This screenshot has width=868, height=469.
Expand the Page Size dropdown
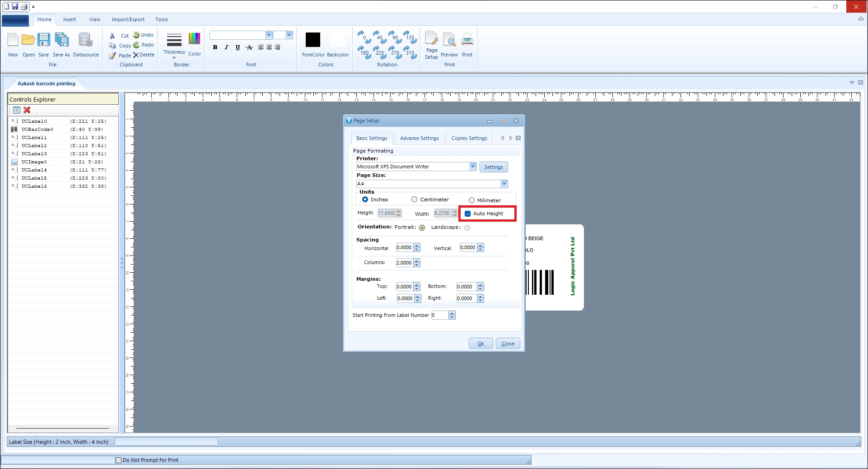[504, 184]
